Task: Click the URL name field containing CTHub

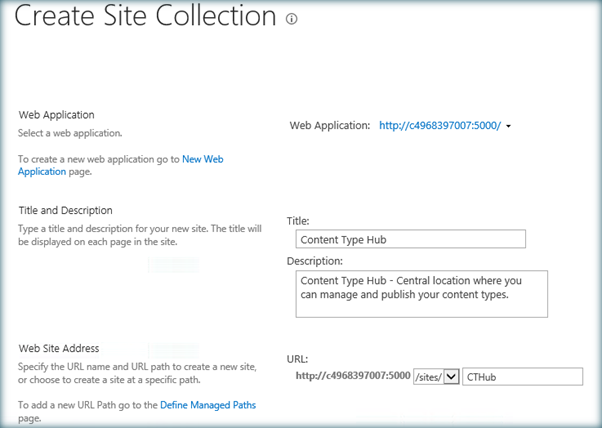Action: tap(523, 376)
